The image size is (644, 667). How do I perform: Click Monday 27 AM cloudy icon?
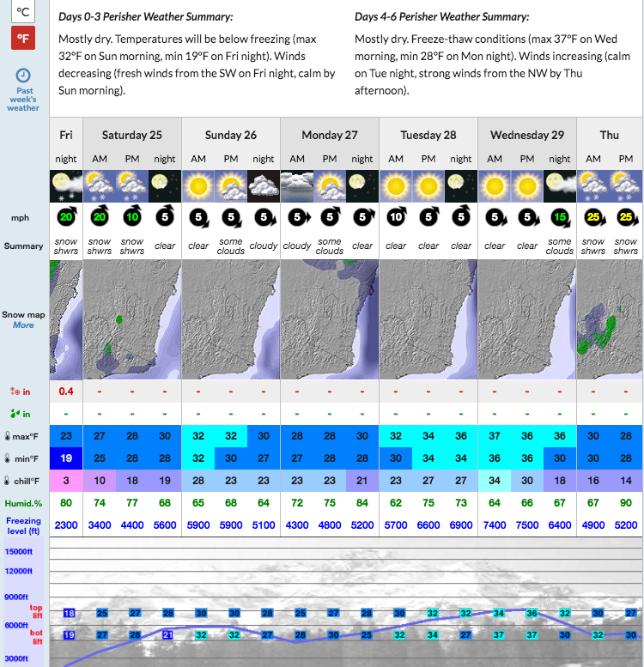297,186
